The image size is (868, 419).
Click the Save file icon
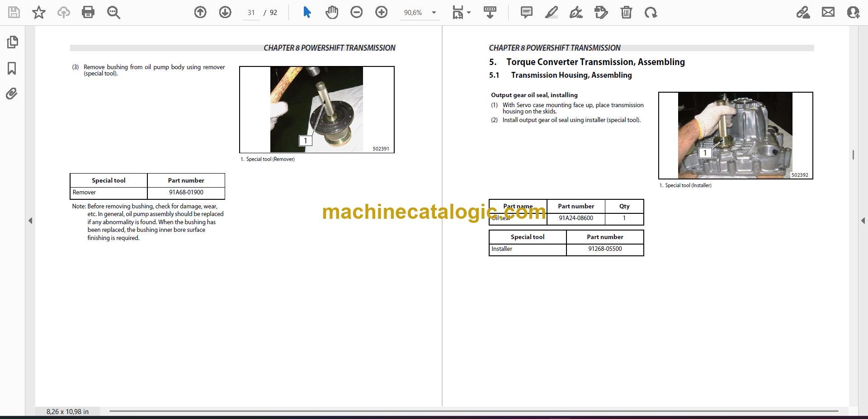14,12
